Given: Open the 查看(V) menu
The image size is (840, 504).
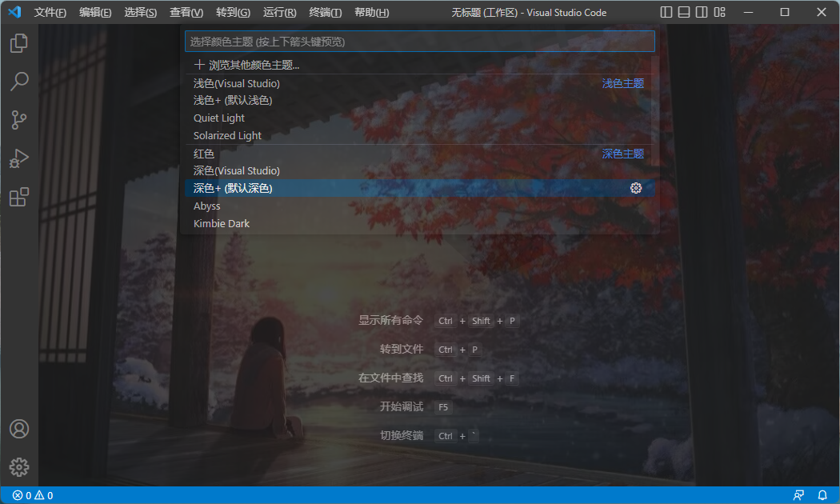Looking at the screenshot, I should coord(186,12).
